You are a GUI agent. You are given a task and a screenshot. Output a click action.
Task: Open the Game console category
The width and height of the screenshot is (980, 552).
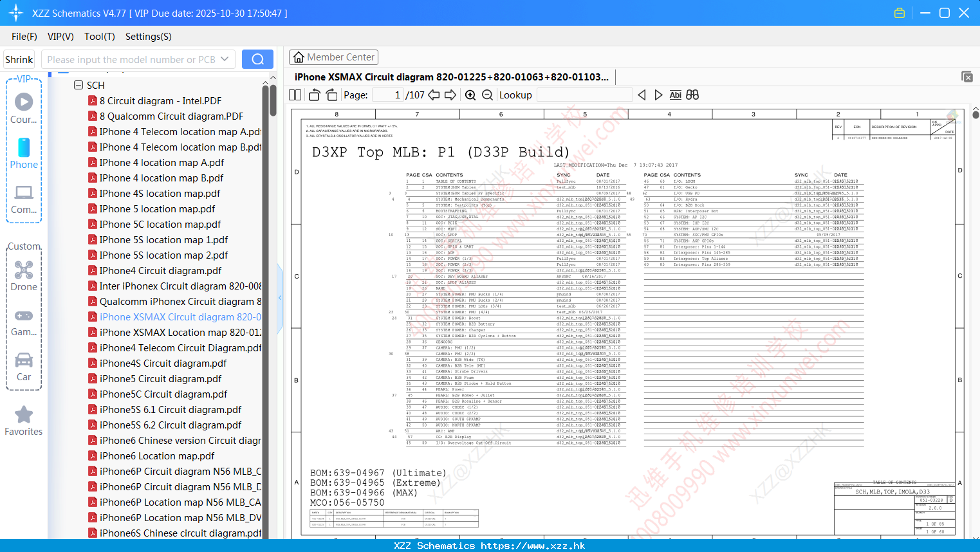[24, 322]
